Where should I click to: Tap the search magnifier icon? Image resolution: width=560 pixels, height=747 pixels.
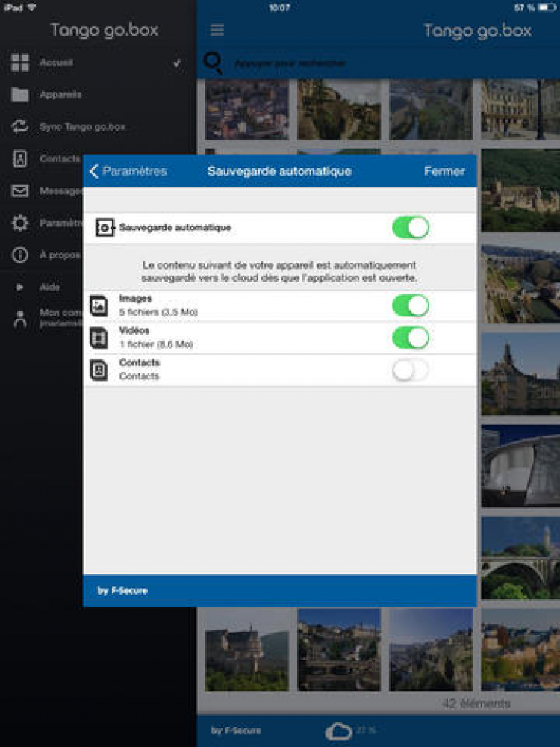[x=212, y=63]
